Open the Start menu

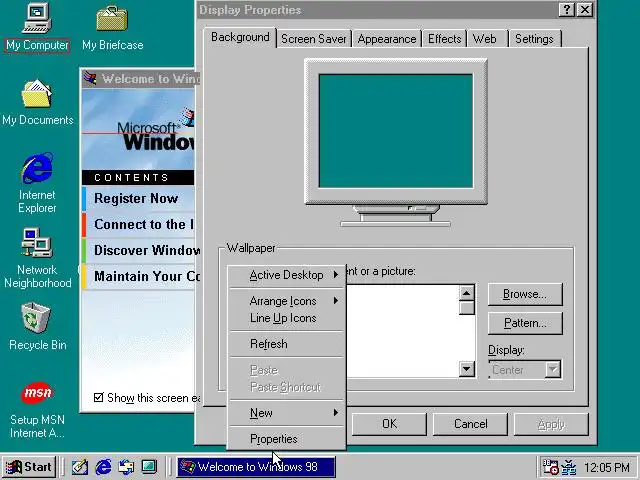(x=29, y=467)
